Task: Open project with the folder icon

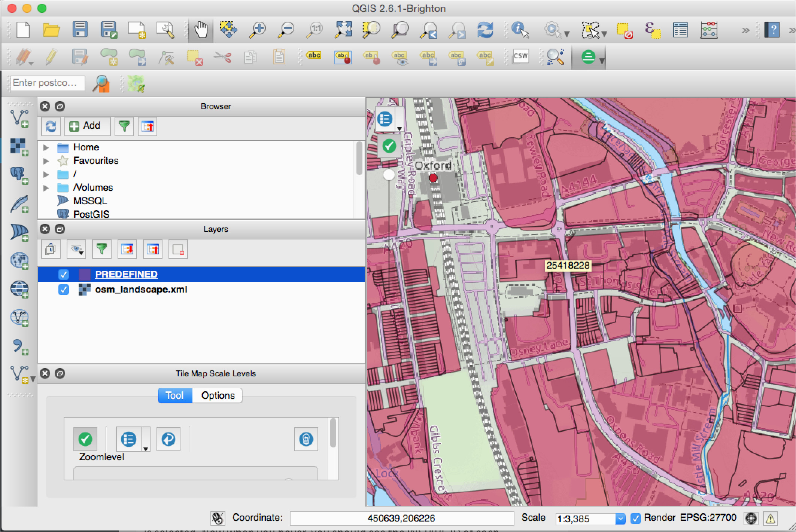Action: [51, 30]
